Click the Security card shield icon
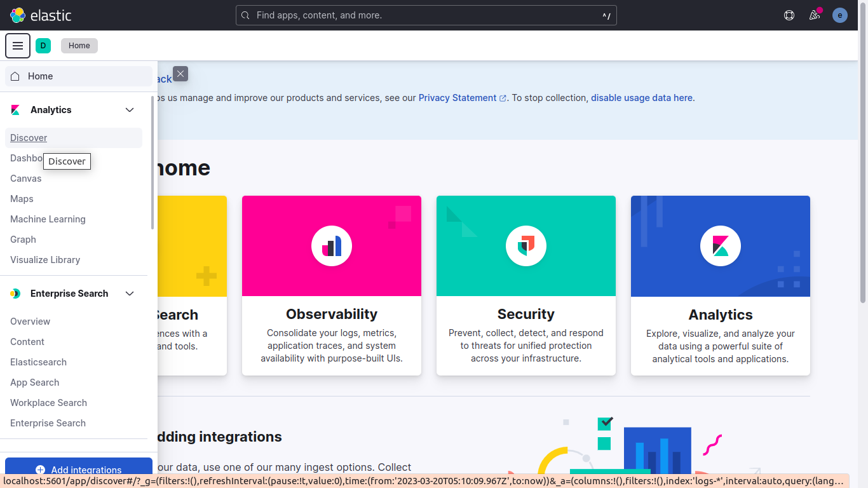 coord(526,246)
